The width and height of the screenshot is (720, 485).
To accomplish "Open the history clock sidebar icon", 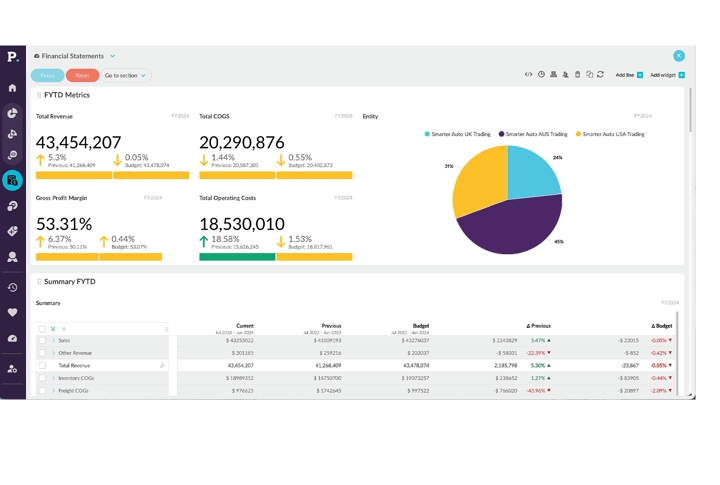I will [x=13, y=288].
